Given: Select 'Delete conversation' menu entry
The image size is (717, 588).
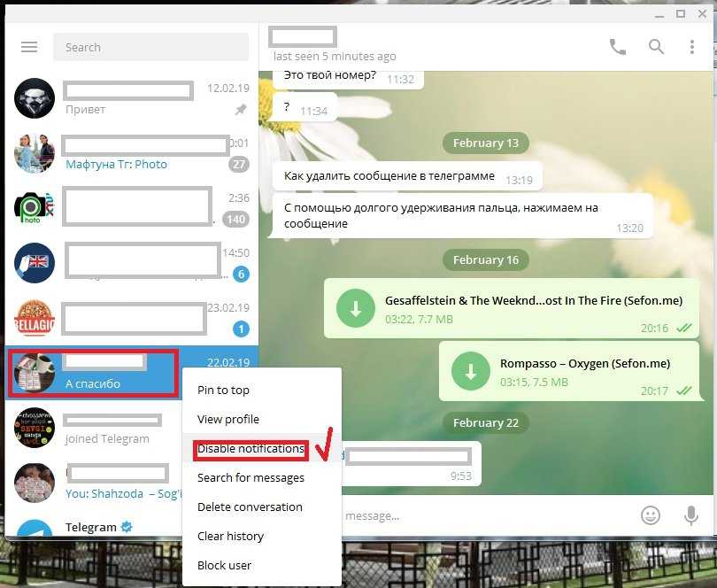Looking at the screenshot, I should tap(261, 507).
